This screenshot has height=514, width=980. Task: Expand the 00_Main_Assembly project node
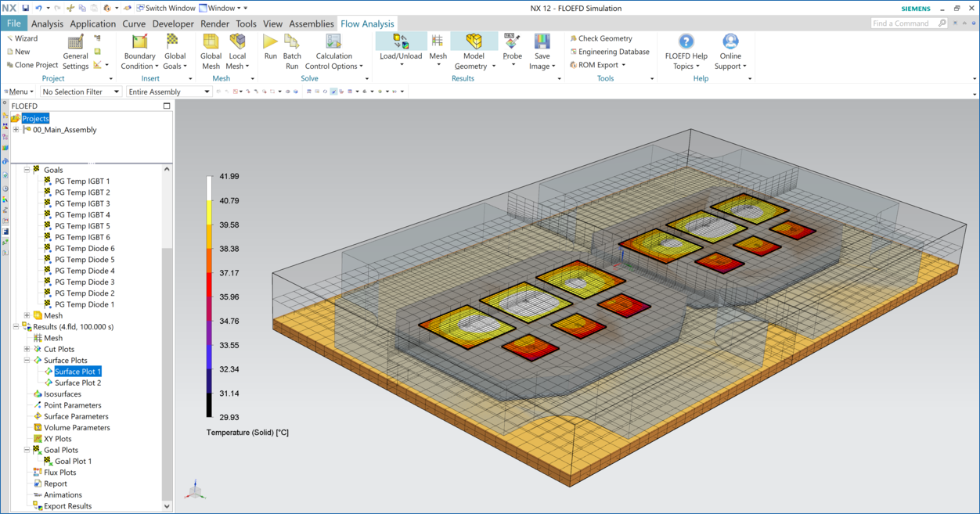(x=16, y=130)
